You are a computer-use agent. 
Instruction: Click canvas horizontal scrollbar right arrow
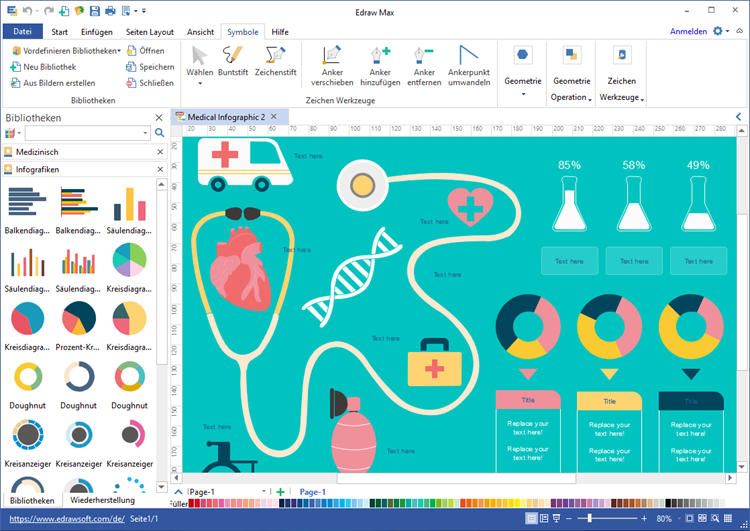point(730,478)
